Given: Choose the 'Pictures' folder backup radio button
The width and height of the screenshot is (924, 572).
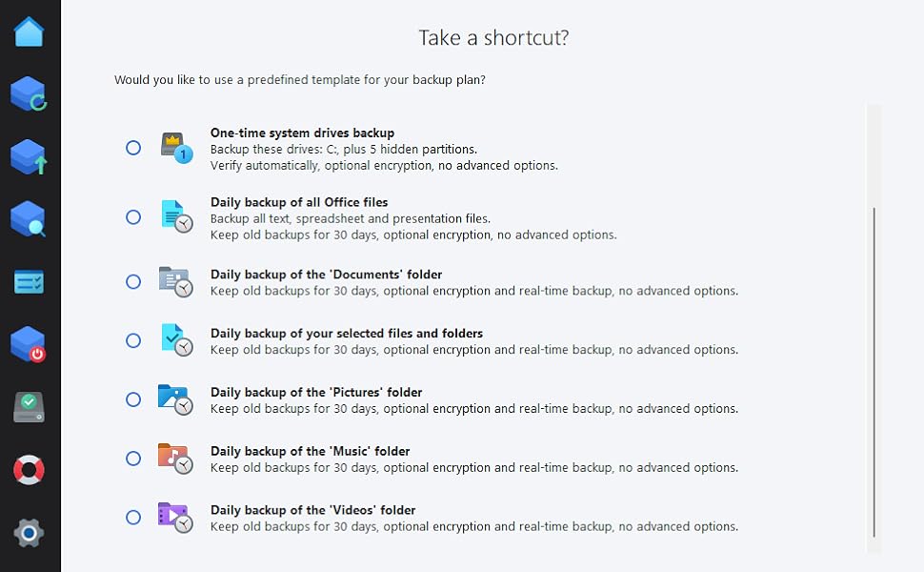Looking at the screenshot, I should point(133,399).
